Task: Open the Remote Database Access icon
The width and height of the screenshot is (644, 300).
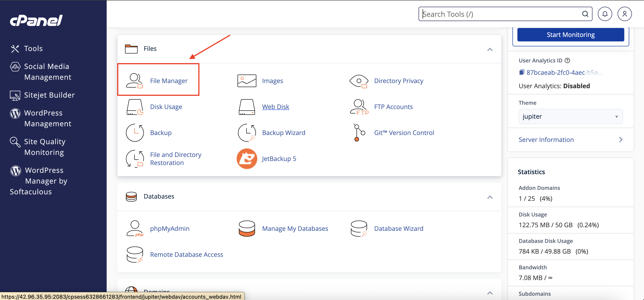Action: (x=135, y=255)
